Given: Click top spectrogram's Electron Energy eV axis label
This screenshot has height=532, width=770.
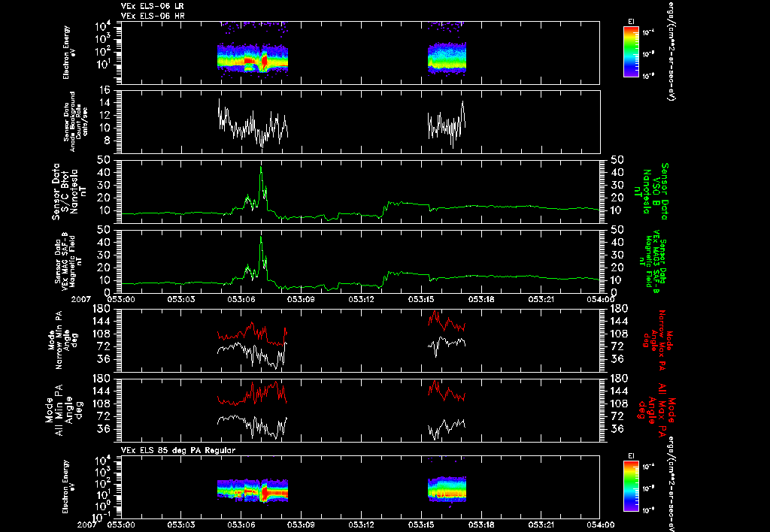Looking at the screenshot, I should tap(68, 53).
